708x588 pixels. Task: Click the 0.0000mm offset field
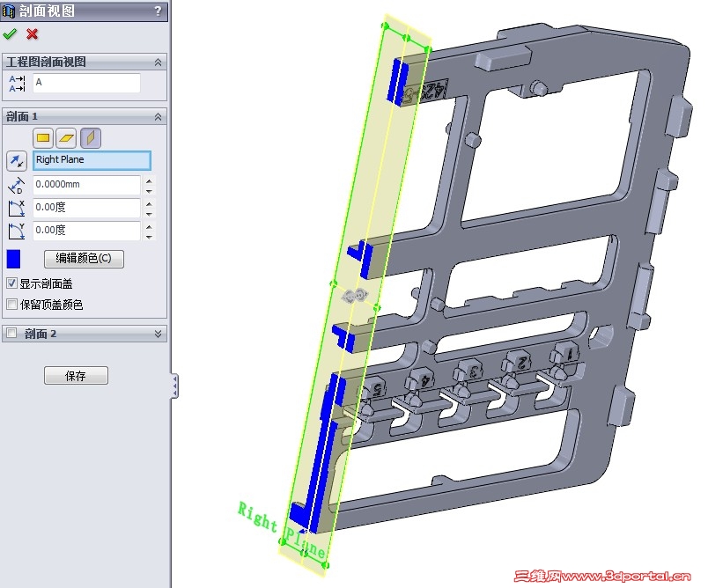tap(86, 185)
